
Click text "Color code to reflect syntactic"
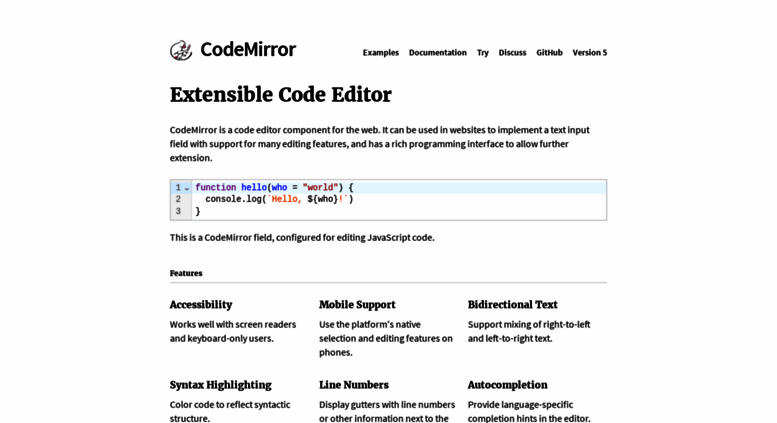click(x=230, y=405)
